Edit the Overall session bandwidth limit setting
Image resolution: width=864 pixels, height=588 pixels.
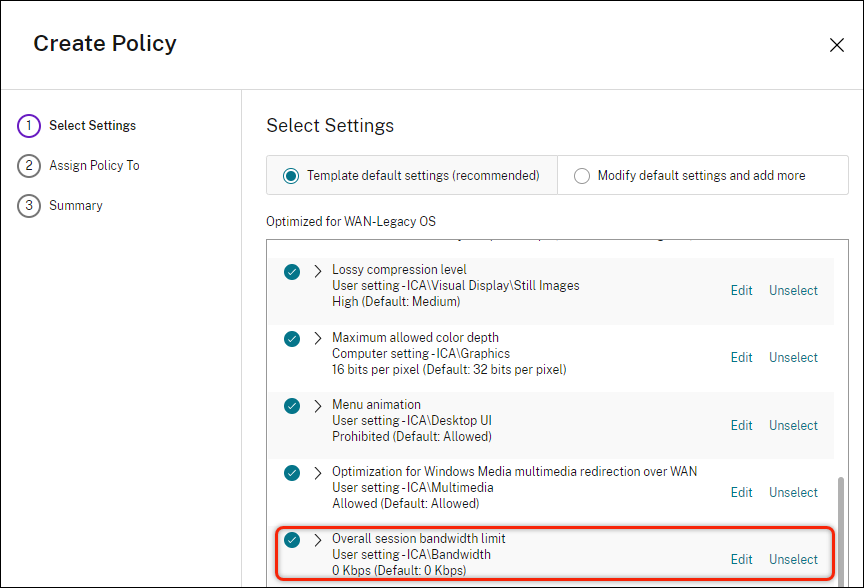[x=741, y=559]
